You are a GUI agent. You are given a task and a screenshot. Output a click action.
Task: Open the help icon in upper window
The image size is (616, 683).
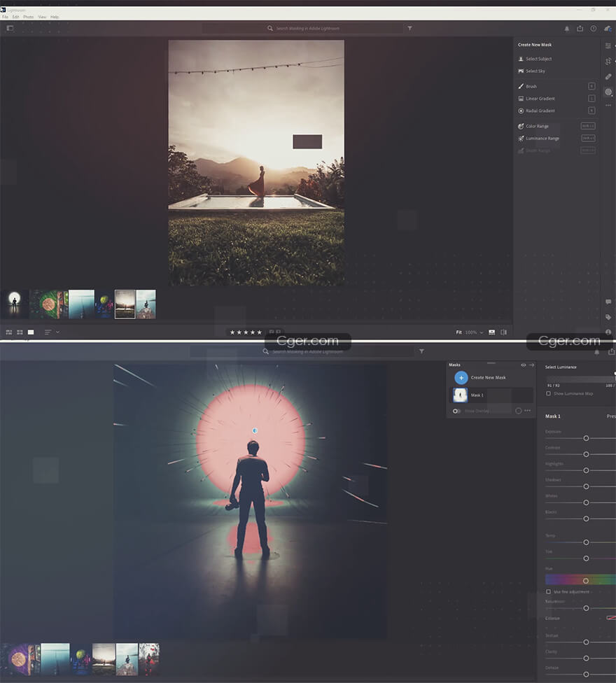click(594, 28)
